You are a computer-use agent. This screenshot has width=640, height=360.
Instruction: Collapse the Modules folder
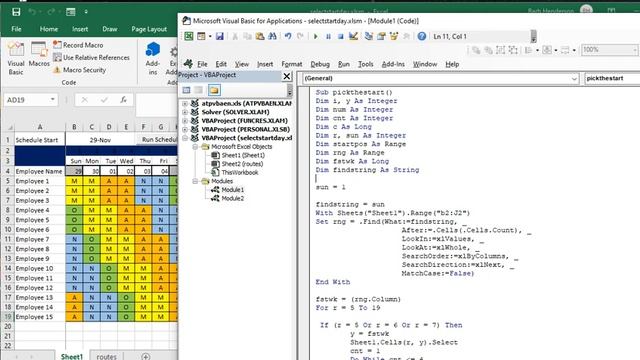pyautogui.click(x=195, y=181)
